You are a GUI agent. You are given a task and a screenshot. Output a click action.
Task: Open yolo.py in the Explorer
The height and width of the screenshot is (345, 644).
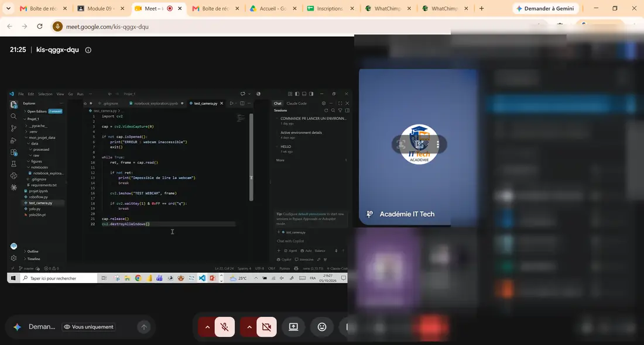click(35, 209)
